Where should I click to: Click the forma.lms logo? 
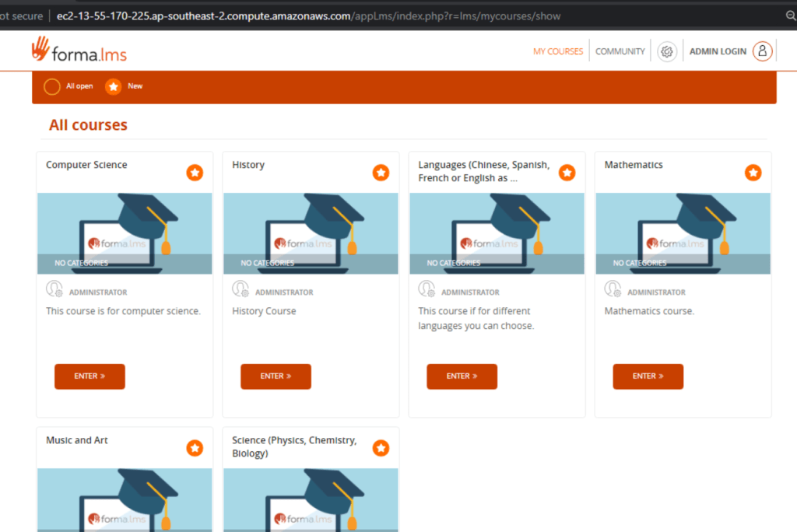tap(79, 51)
